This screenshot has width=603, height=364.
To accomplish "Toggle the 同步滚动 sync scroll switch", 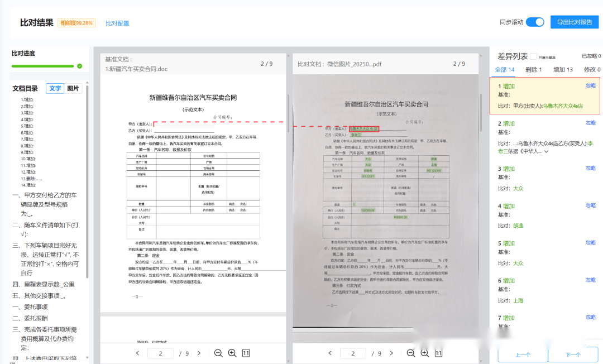I will point(535,22).
